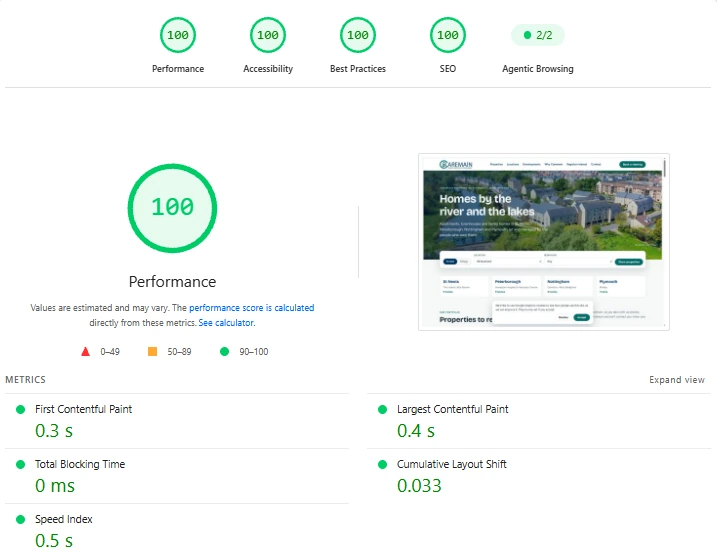Click the 0.4 s Largest Contentful Paint value
Image resolution: width=717 pixels, height=557 pixels.
coord(416,431)
